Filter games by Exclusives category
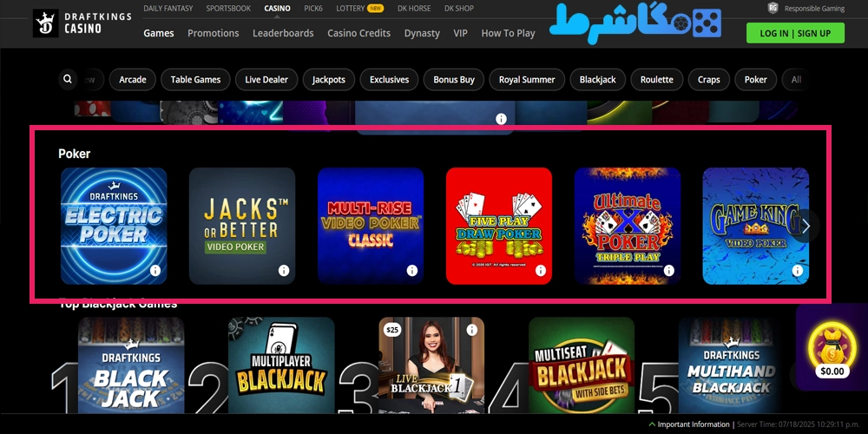This screenshot has width=868, height=434. [389, 80]
